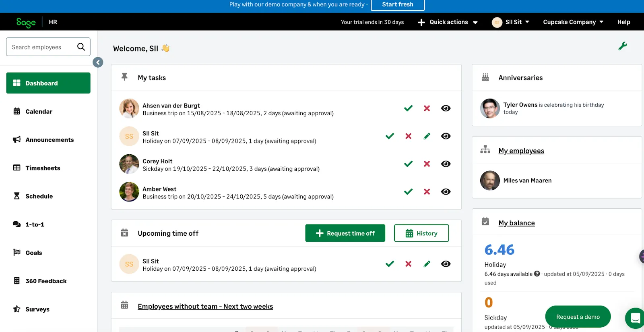Reject SII Sit holiday under Upcoming time off

408,264
